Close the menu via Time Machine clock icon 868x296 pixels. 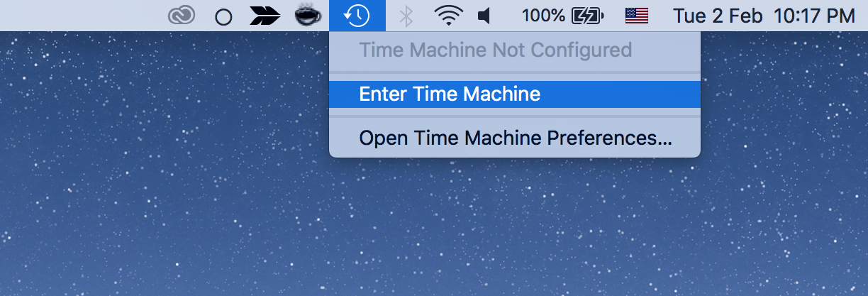pos(357,16)
